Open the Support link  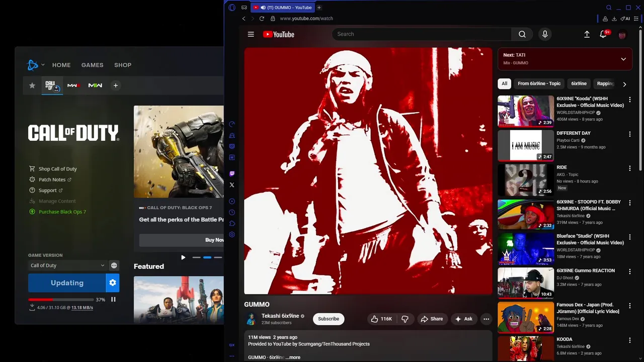(x=46, y=191)
